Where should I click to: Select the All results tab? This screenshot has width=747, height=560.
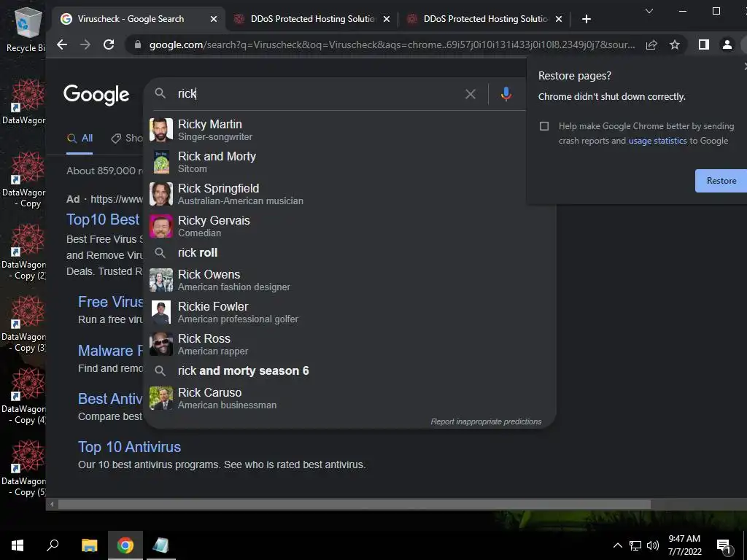(80, 139)
